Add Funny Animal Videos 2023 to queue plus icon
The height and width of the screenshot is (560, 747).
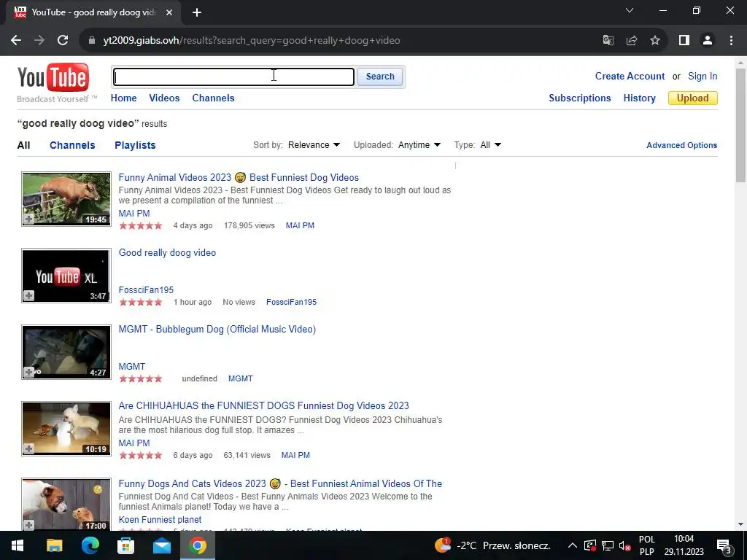click(x=28, y=219)
